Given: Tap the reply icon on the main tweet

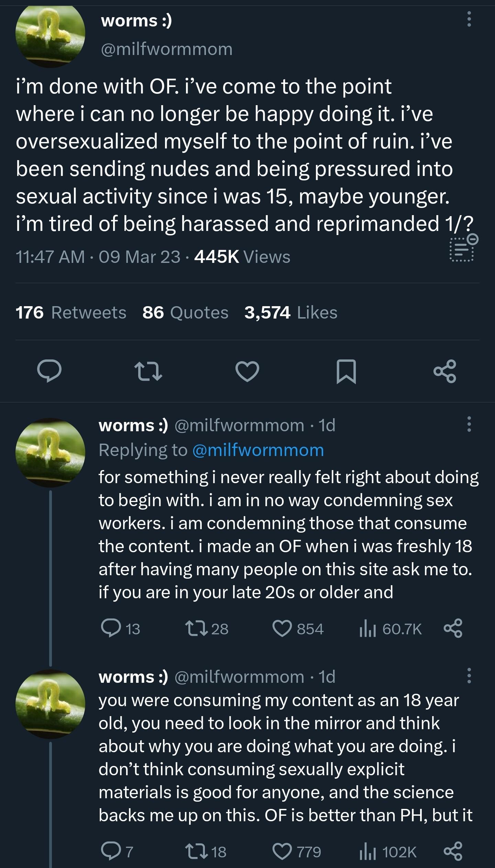Looking at the screenshot, I should (x=49, y=371).
